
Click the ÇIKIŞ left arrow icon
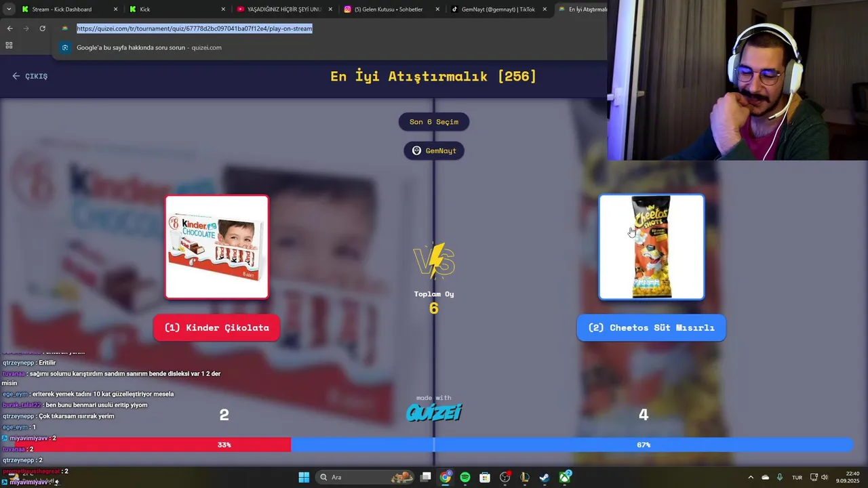click(x=16, y=76)
